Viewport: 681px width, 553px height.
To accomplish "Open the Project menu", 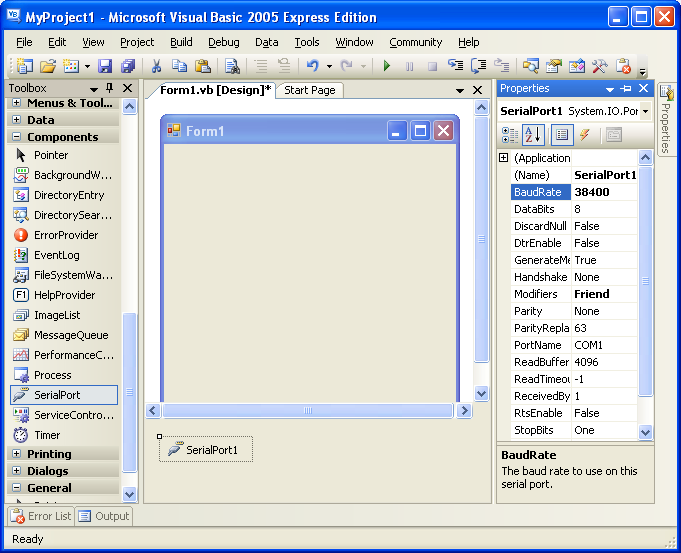I will click(x=137, y=42).
